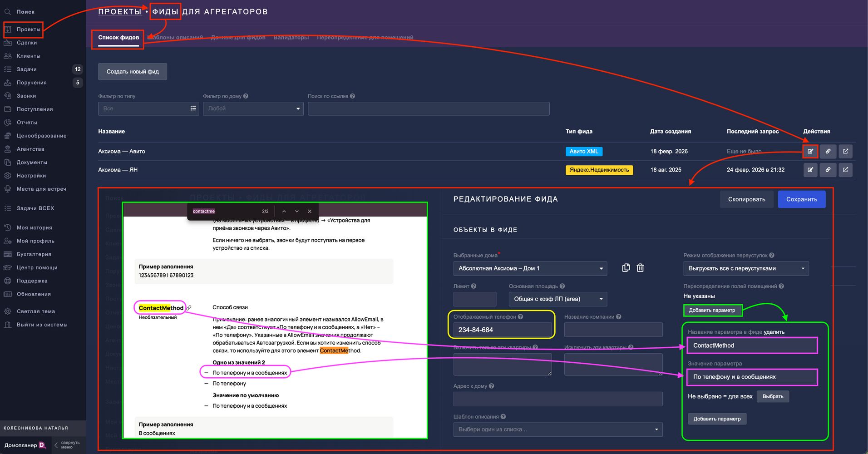Go to next match in find bar
Viewport: 868px width, 454px height.
(297, 211)
